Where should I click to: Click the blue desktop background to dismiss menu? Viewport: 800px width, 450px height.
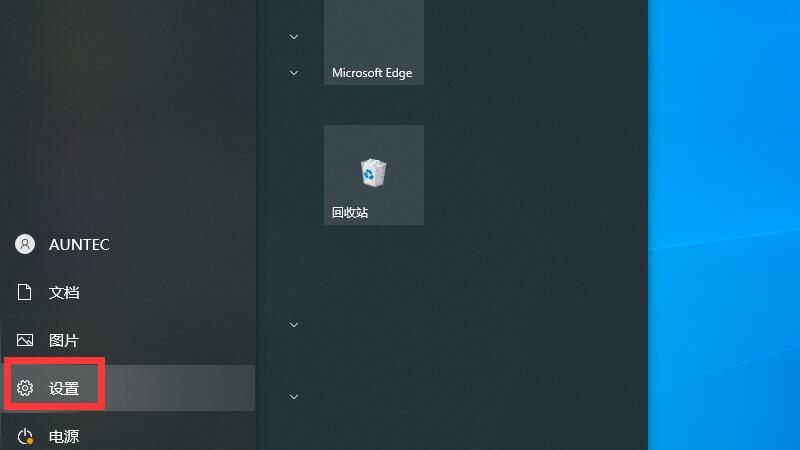coord(723,224)
